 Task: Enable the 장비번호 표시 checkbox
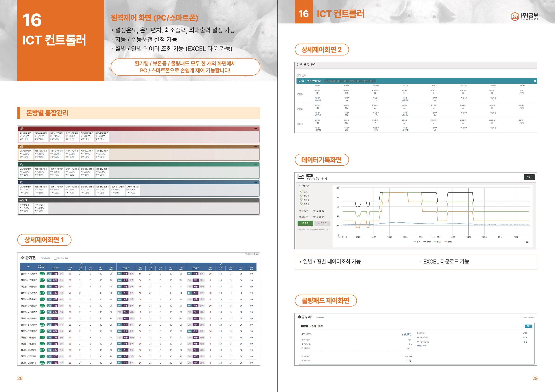click(x=55, y=258)
